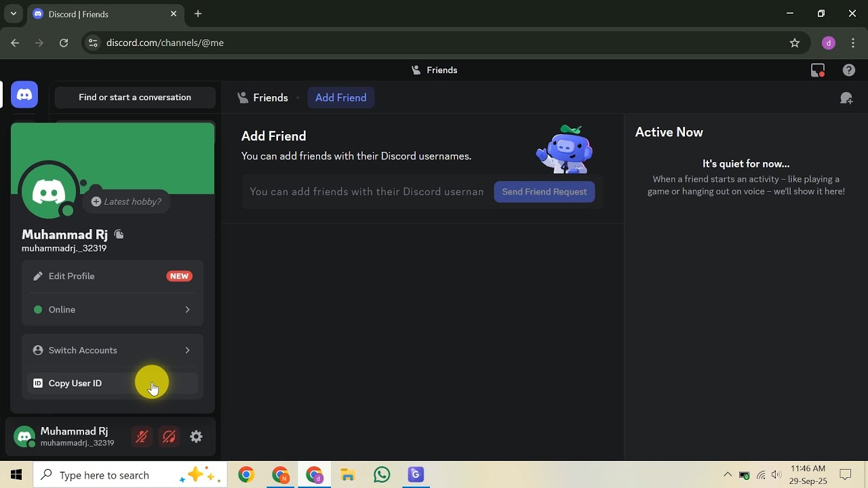Undeafen the headphones in user panel
Image resolution: width=868 pixels, height=488 pixels.
click(169, 437)
